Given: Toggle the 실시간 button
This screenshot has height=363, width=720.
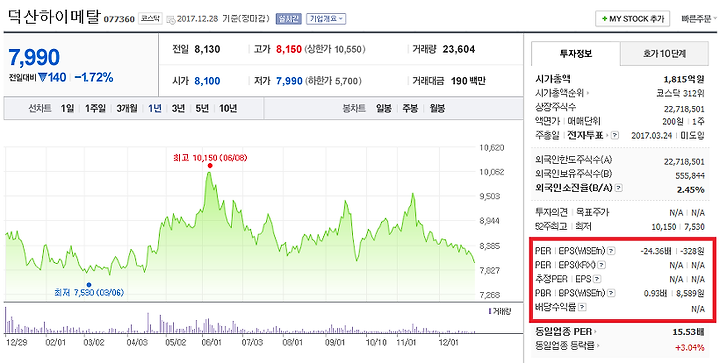Looking at the screenshot, I should point(288,19).
